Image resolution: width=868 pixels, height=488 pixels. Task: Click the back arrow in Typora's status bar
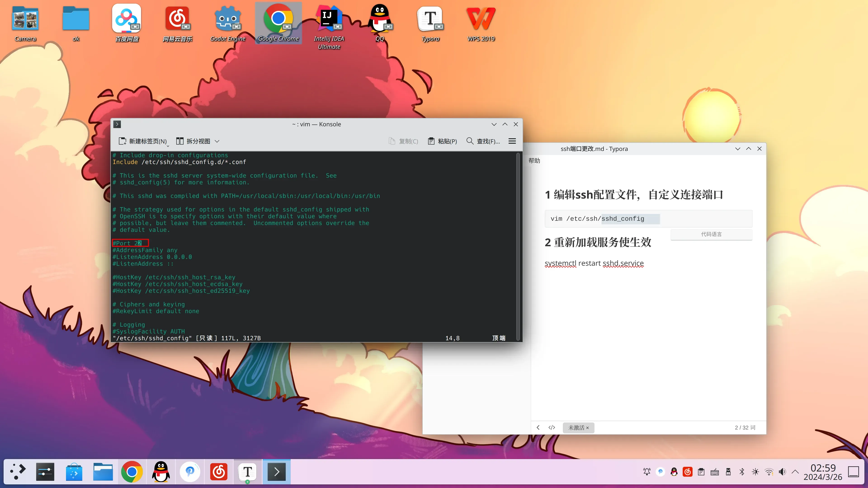click(x=538, y=427)
